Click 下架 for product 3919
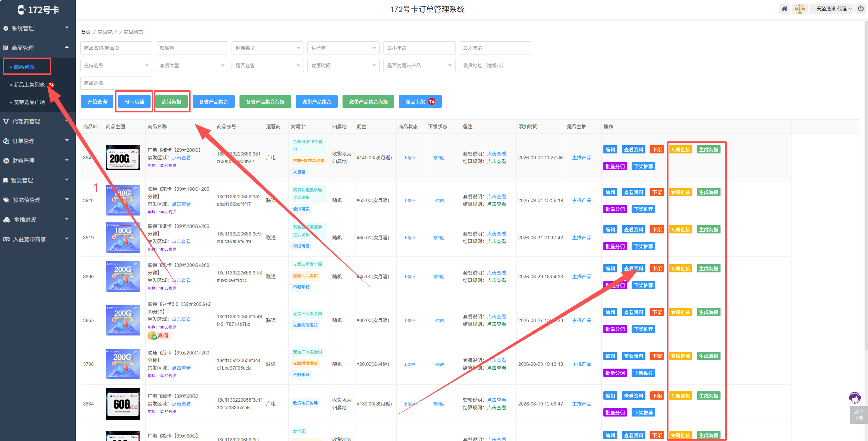The height and width of the screenshot is (441, 868). [x=657, y=230]
